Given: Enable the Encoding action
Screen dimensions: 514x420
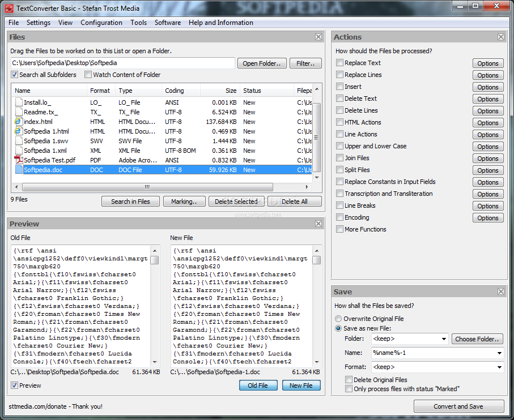Looking at the screenshot, I should pyautogui.click(x=339, y=217).
